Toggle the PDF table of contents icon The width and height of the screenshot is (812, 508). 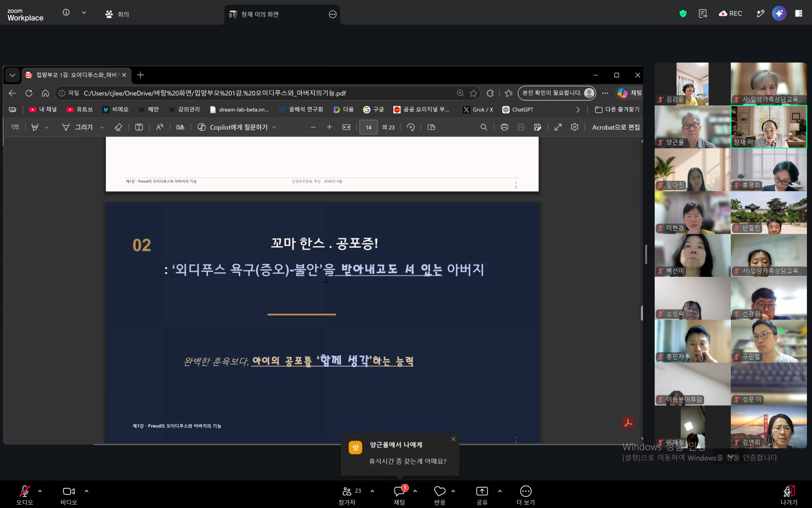(x=15, y=127)
